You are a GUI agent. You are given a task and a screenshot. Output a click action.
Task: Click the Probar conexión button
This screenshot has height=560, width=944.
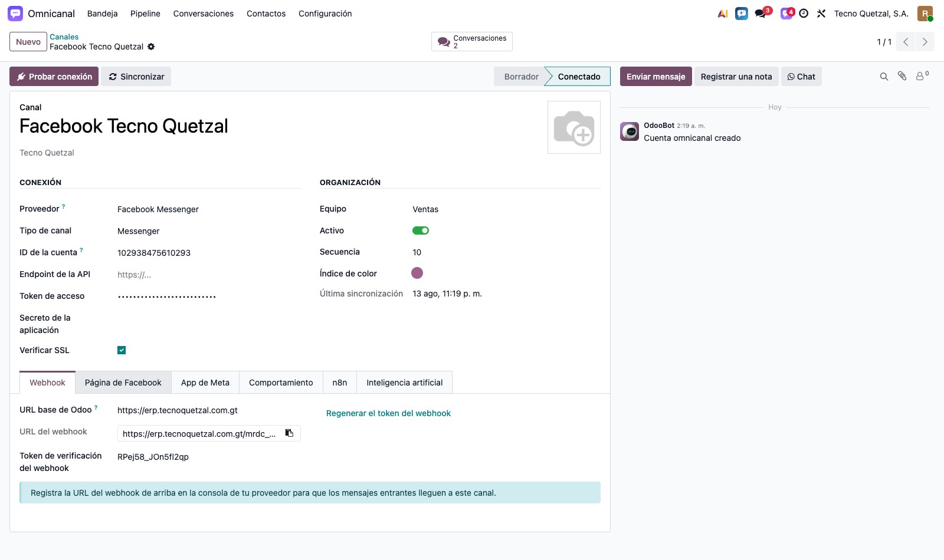[54, 77]
